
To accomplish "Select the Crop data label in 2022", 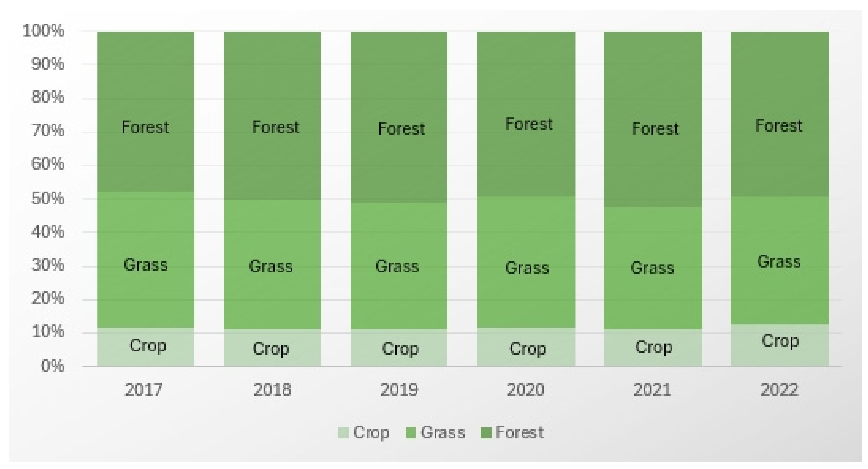I will point(781,341).
